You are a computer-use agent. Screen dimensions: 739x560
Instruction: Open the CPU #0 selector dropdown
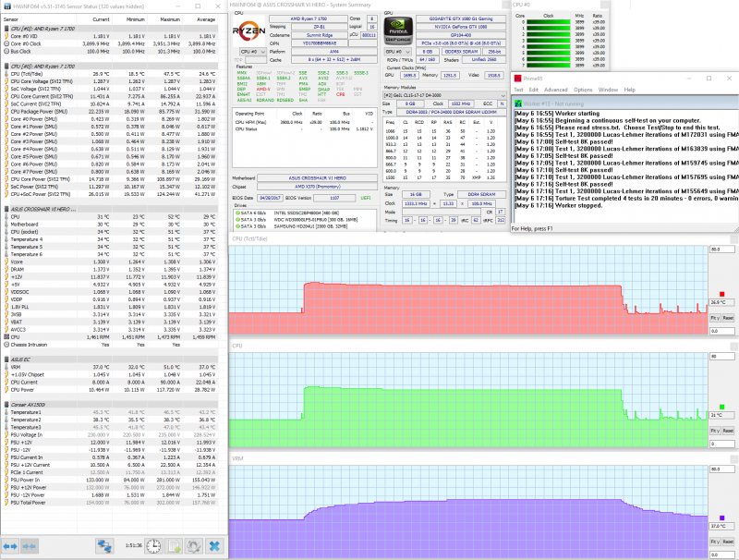(252, 52)
